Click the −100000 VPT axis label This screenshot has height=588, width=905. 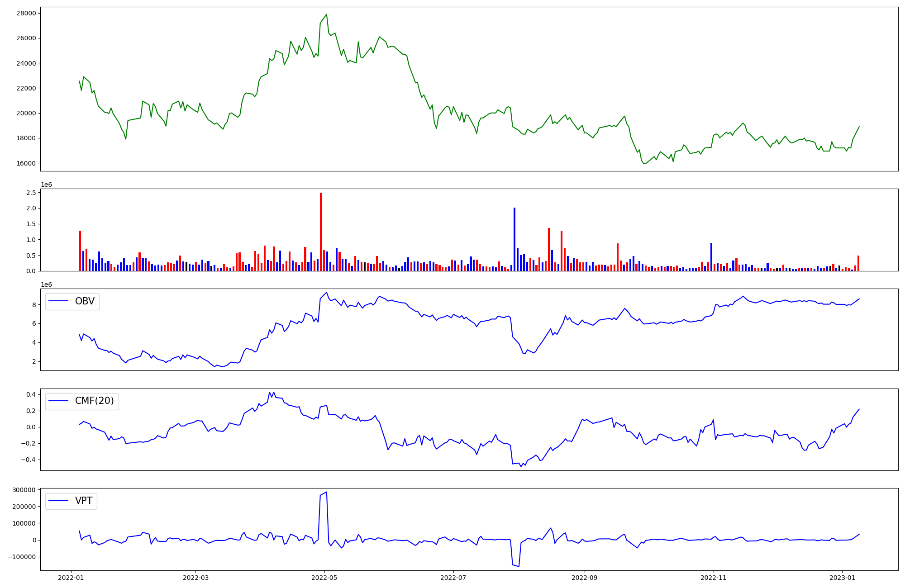(x=21, y=557)
